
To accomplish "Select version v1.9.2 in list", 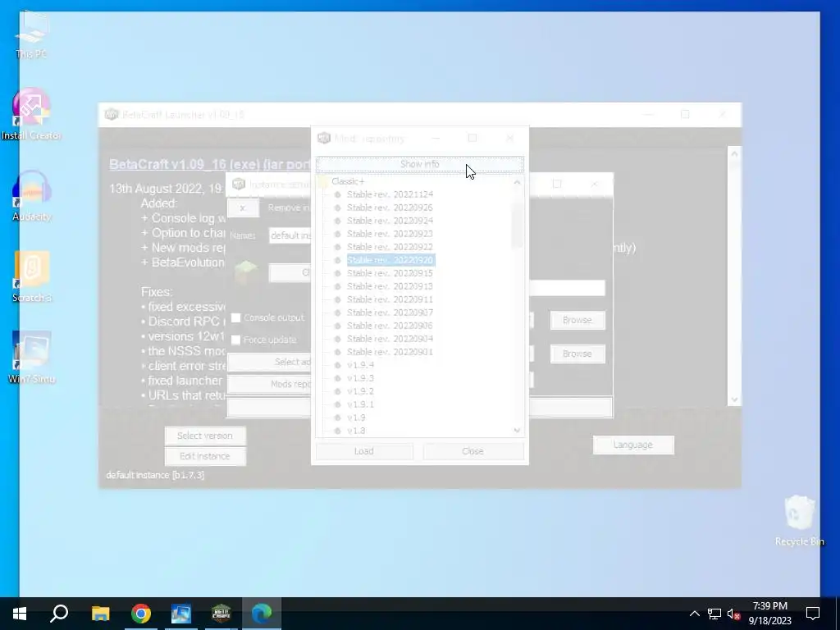I will point(361,391).
